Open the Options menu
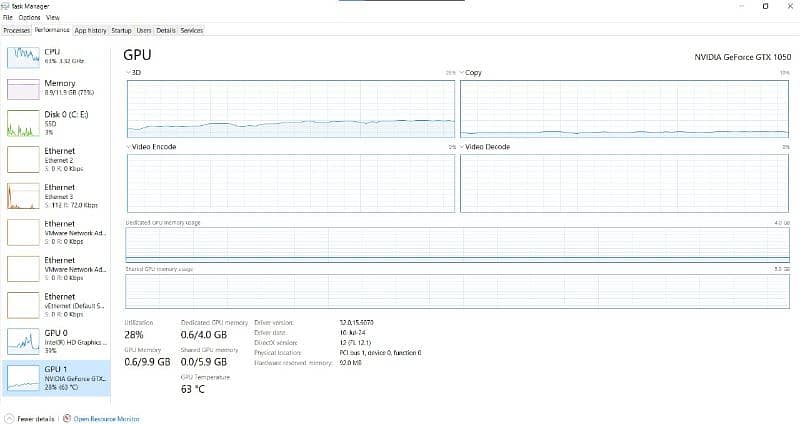800x424 pixels. tap(29, 18)
